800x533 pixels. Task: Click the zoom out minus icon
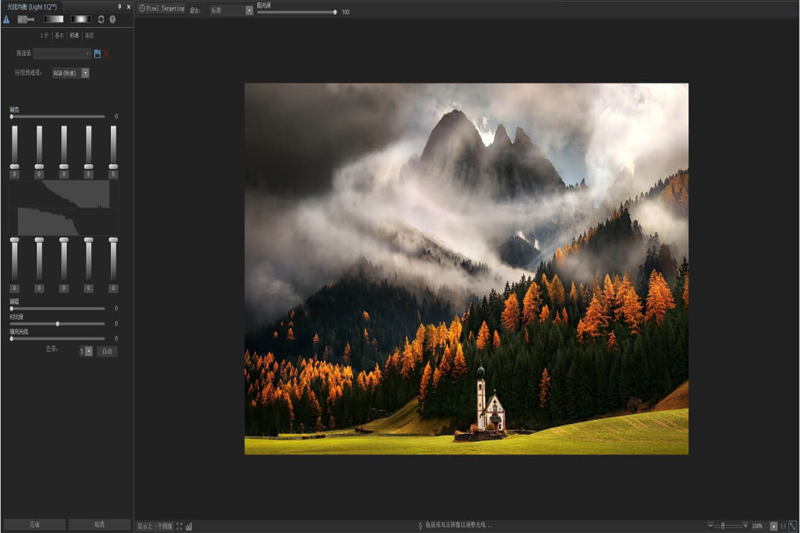pyautogui.click(x=711, y=525)
